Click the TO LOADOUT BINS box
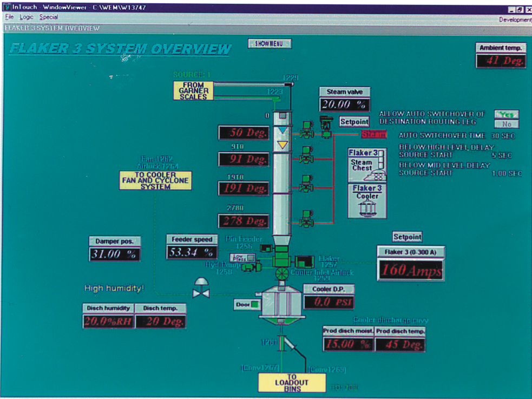The width and height of the screenshot is (532, 399). (292, 382)
